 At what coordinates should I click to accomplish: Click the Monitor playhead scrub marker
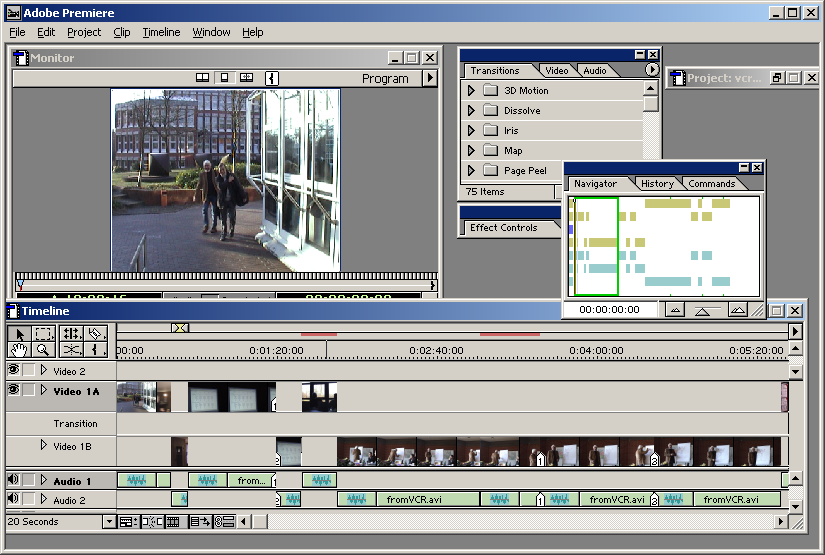[20, 285]
